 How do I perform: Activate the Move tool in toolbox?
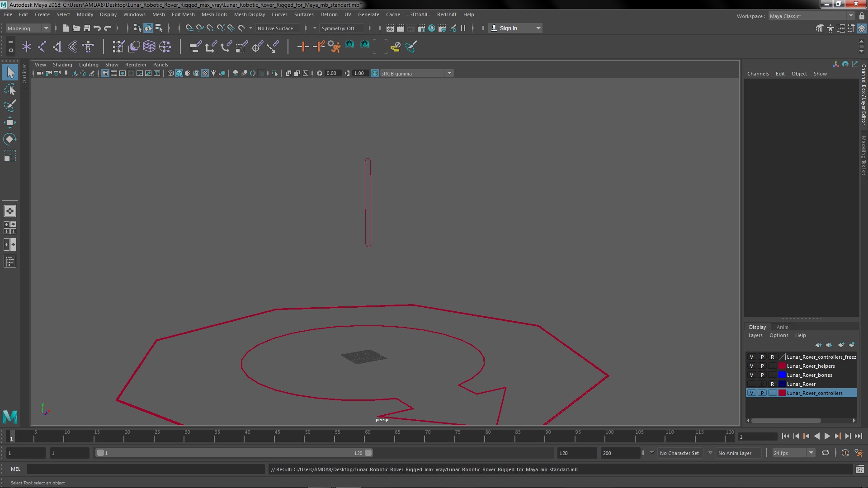[x=10, y=122]
